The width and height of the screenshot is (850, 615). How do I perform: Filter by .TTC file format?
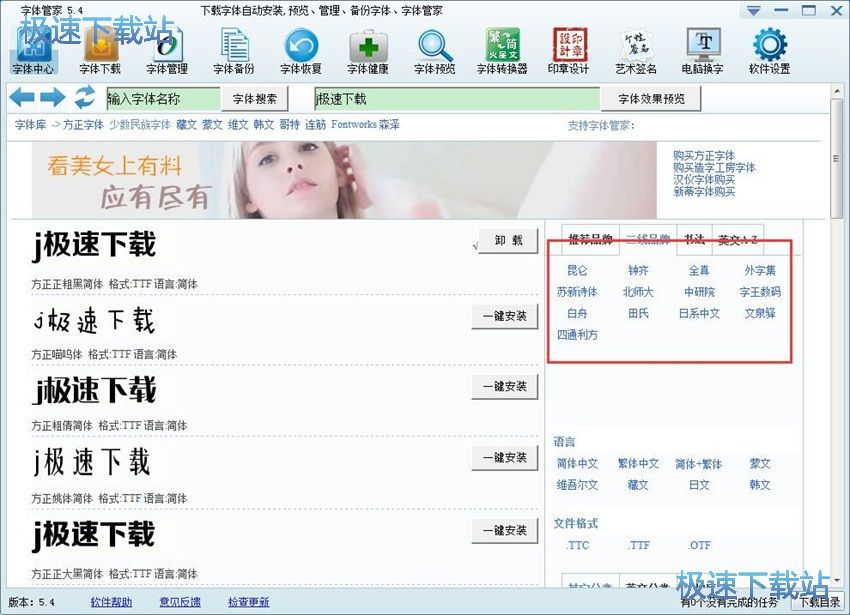(x=577, y=545)
